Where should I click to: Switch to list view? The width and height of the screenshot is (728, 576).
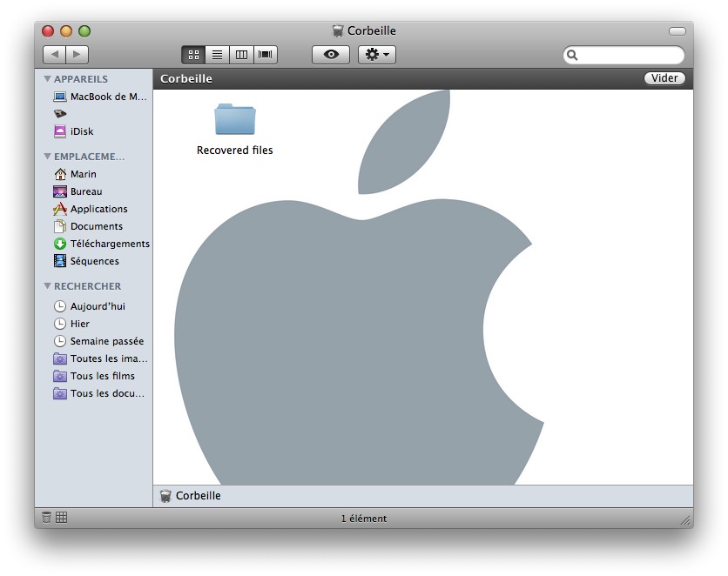point(218,55)
